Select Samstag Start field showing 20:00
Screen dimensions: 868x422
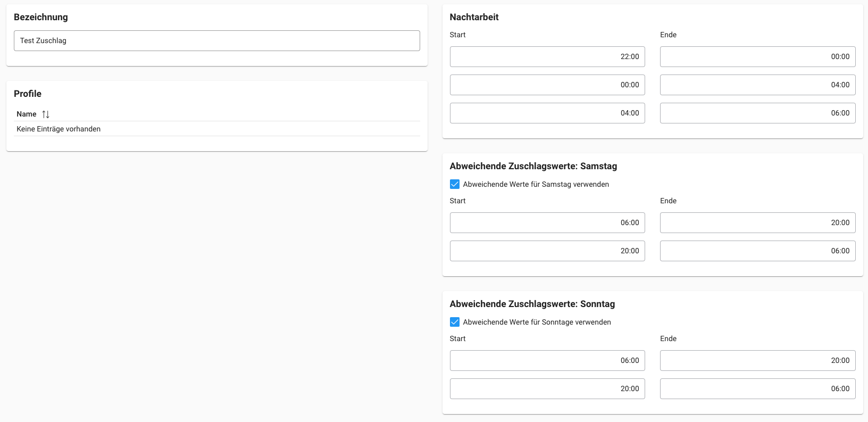click(547, 251)
